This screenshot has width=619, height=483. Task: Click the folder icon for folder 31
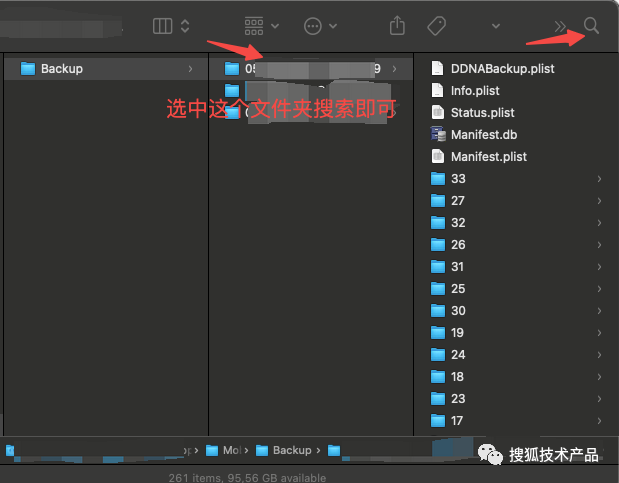(438, 267)
